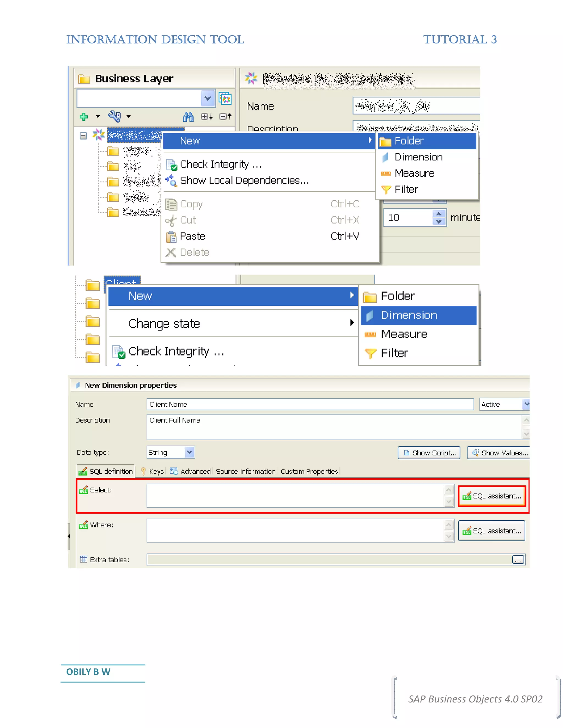This screenshot has height=728, width=563.
Task: Click the green plus Insert icon
Action: (84, 117)
